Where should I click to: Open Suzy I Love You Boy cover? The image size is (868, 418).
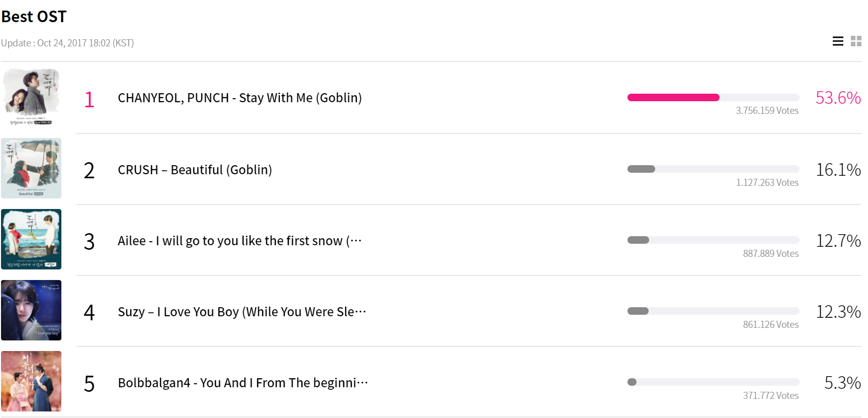click(x=31, y=310)
